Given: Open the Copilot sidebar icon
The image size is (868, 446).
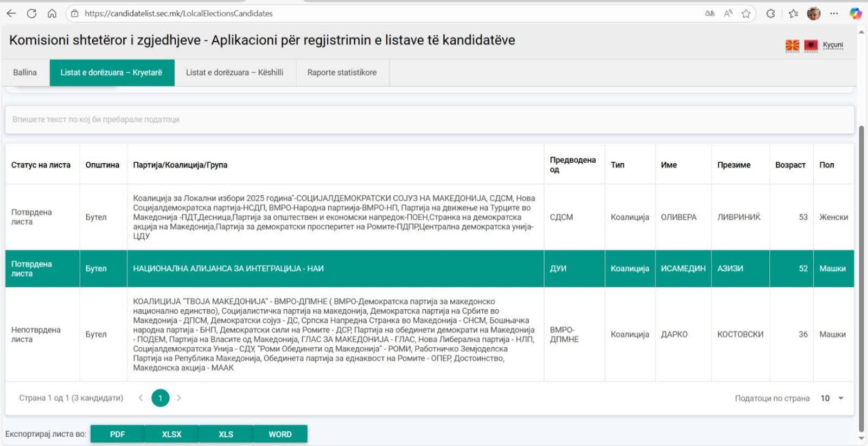Looking at the screenshot, I should click(856, 14).
